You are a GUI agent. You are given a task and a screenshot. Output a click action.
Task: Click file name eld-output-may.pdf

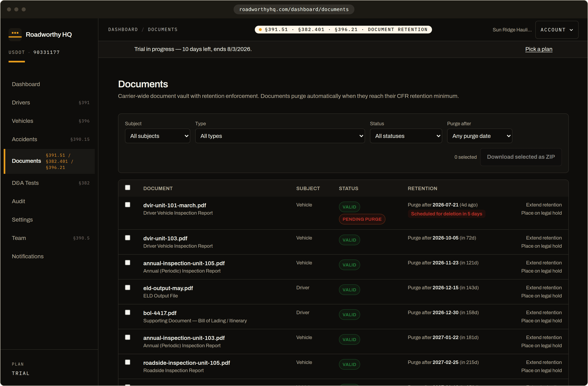coord(168,288)
